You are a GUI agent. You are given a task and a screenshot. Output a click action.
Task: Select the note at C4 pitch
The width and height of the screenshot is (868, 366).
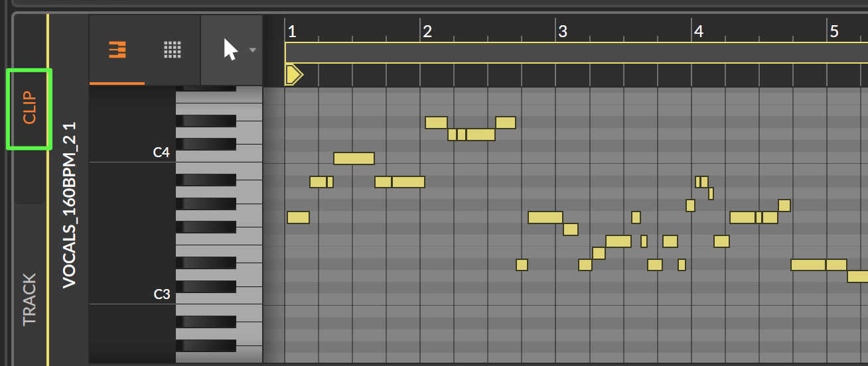354,158
